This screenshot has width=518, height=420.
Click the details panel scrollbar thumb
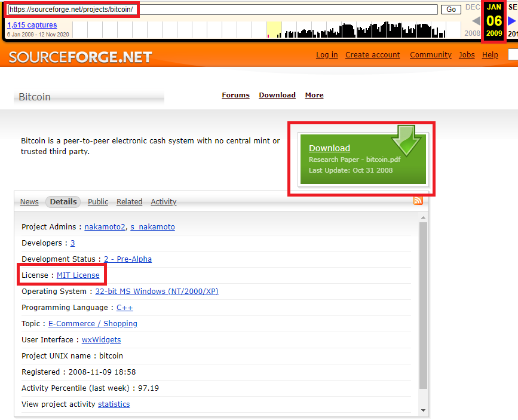[423, 306]
